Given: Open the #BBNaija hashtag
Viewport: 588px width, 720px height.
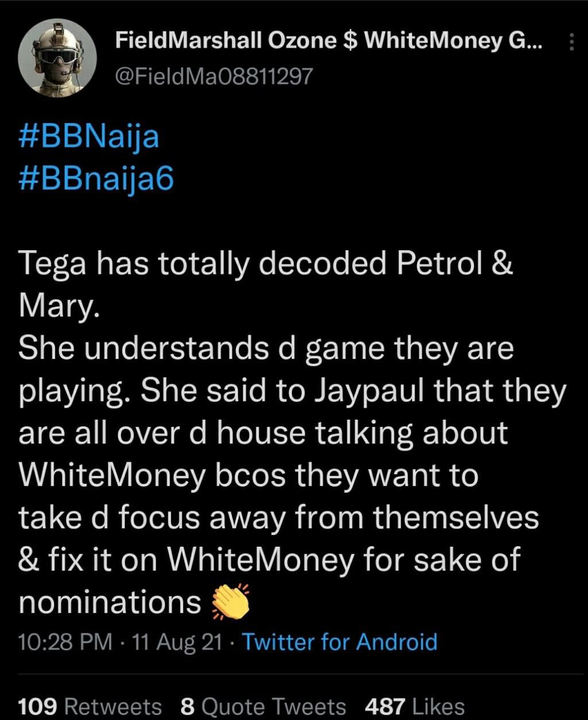Looking at the screenshot, I should (x=89, y=138).
